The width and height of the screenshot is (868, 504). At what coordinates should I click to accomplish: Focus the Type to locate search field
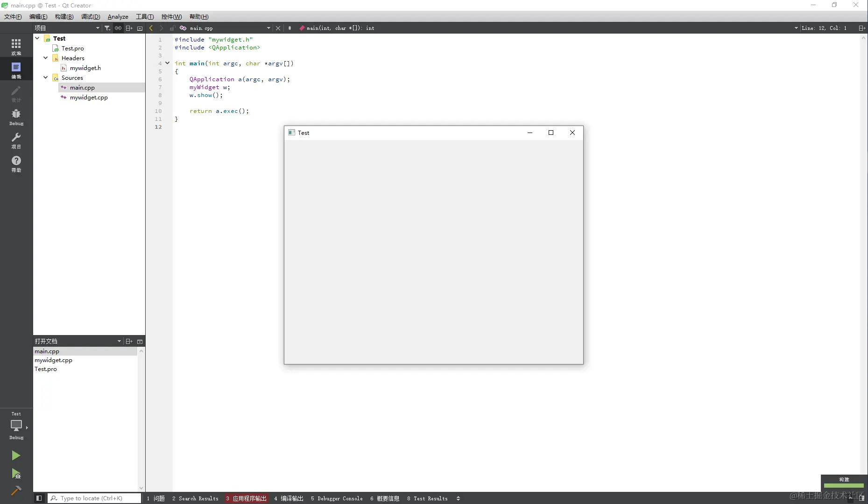95,498
